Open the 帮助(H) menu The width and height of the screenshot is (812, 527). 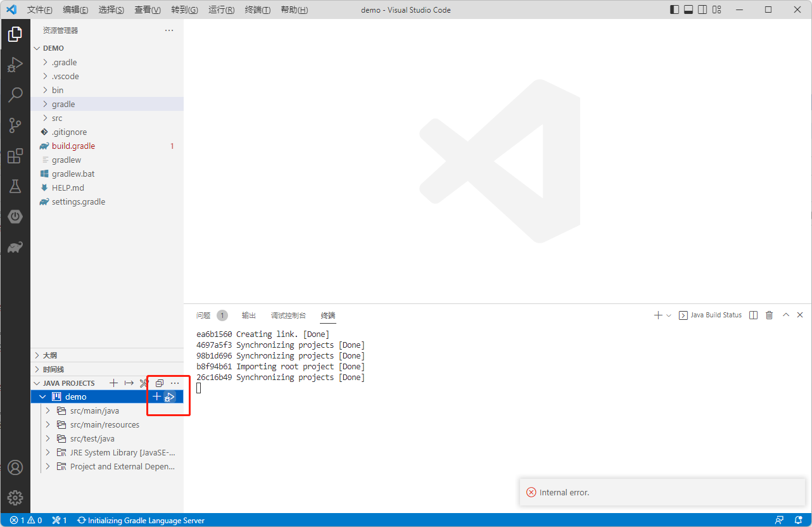click(295, 10)
